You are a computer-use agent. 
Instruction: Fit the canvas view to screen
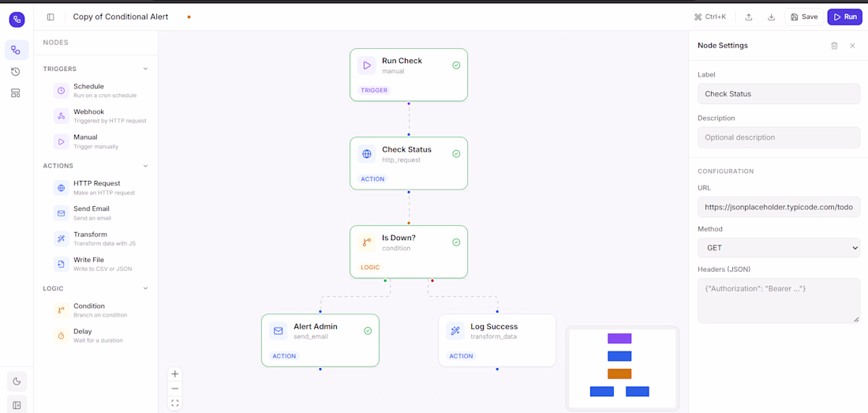(175, 403)
